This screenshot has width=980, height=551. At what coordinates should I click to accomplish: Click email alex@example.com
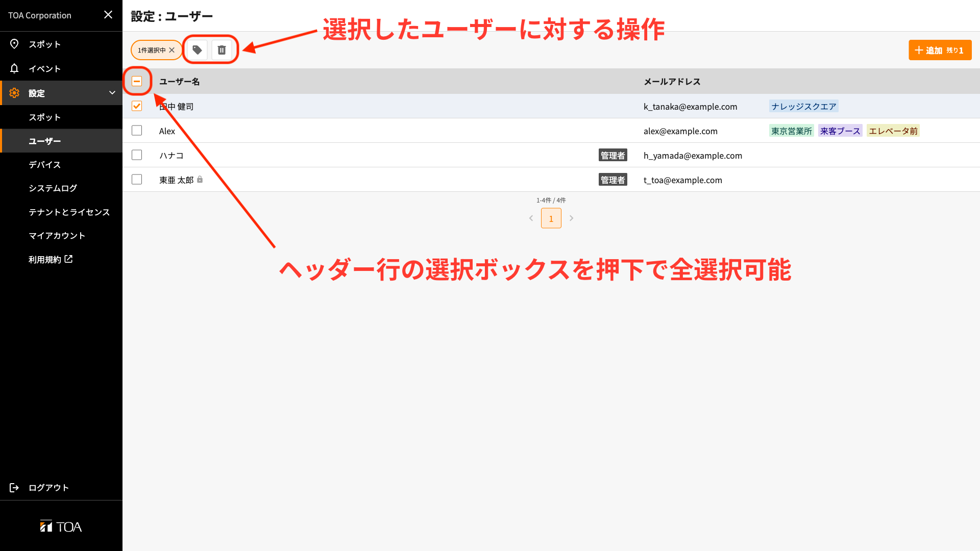pyautogui.click(x=680, y=131)
